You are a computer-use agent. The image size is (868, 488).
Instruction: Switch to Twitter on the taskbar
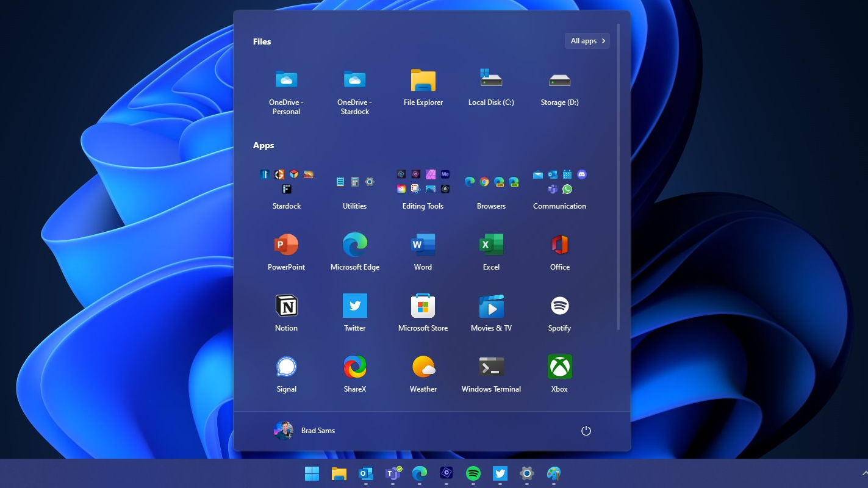point(500,473)
